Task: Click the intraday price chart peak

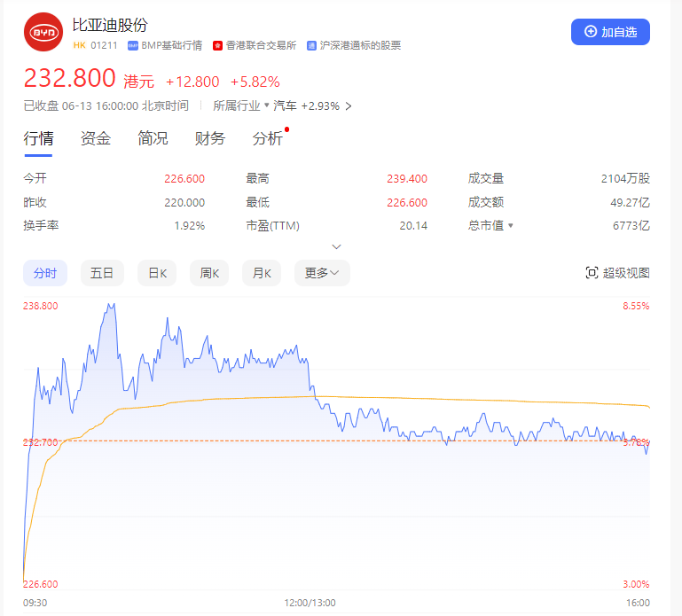Action: tap(111, 306)
